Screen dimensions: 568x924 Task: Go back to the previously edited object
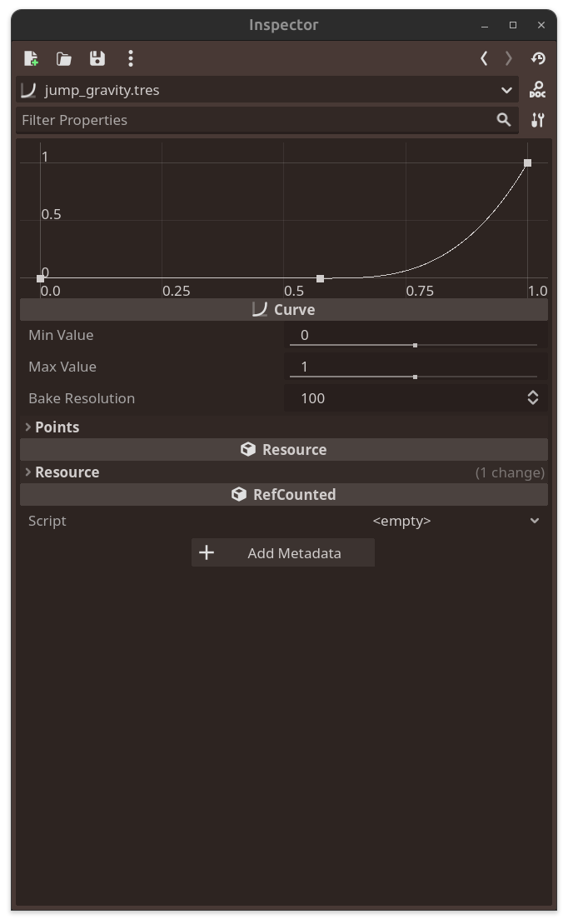pyautogui.click(x=484, y=58)
